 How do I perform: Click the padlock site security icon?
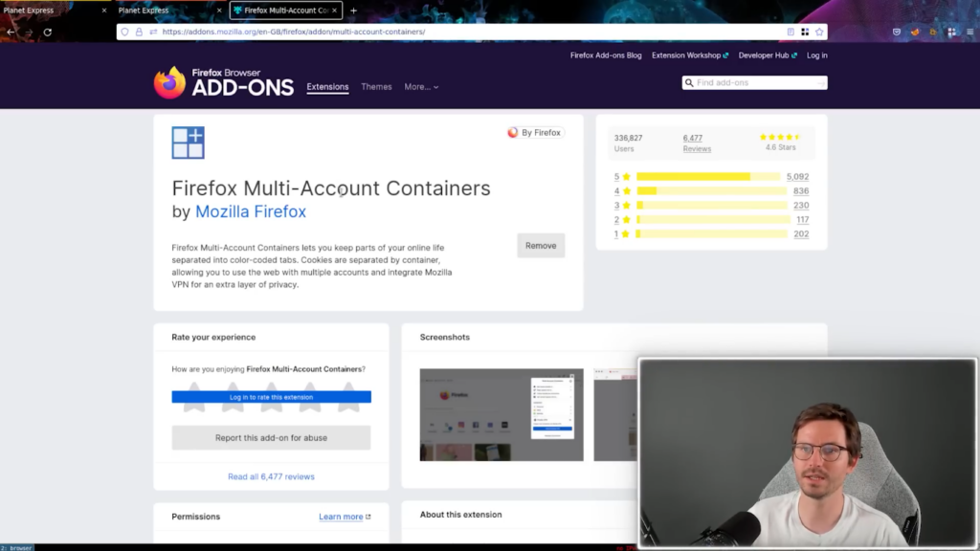tap(139, 32)
